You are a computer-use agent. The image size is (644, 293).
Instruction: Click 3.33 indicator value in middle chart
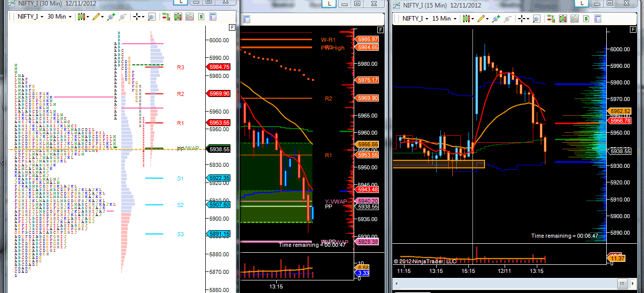(x=362, y=273)
